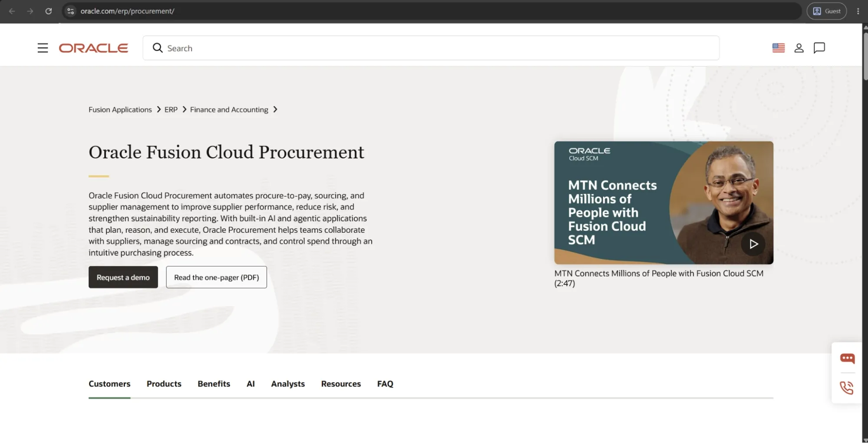Open the AI tab
Viewport: 868px width, 443px height.
tap(251, 384)
